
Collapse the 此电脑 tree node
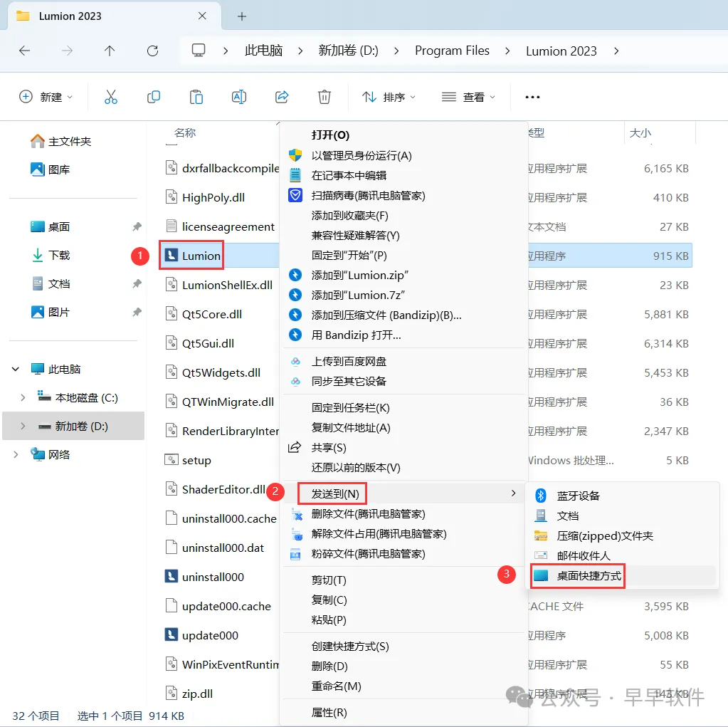(16, 370)
